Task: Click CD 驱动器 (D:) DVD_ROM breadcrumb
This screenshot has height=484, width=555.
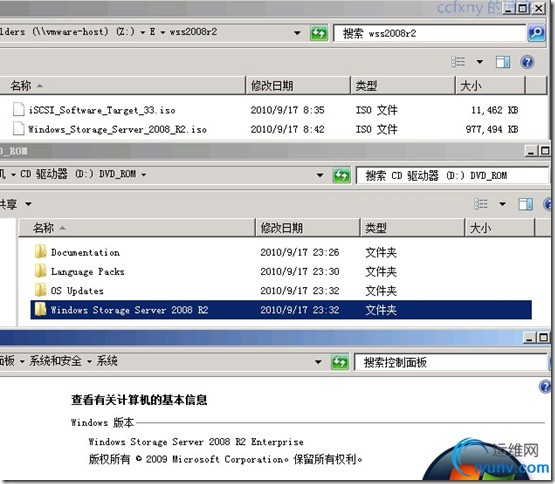Action: coord(78,174)
